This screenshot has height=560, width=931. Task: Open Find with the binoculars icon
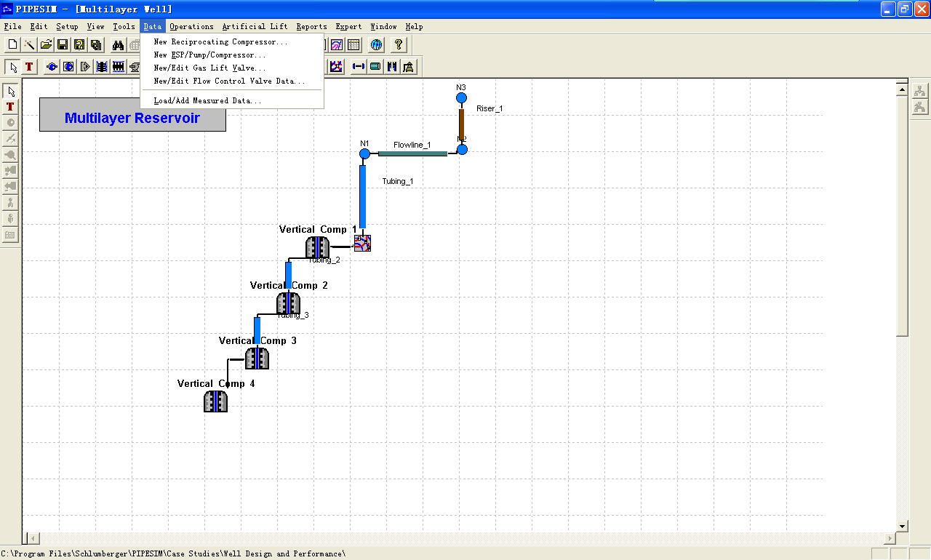(118, 44)
